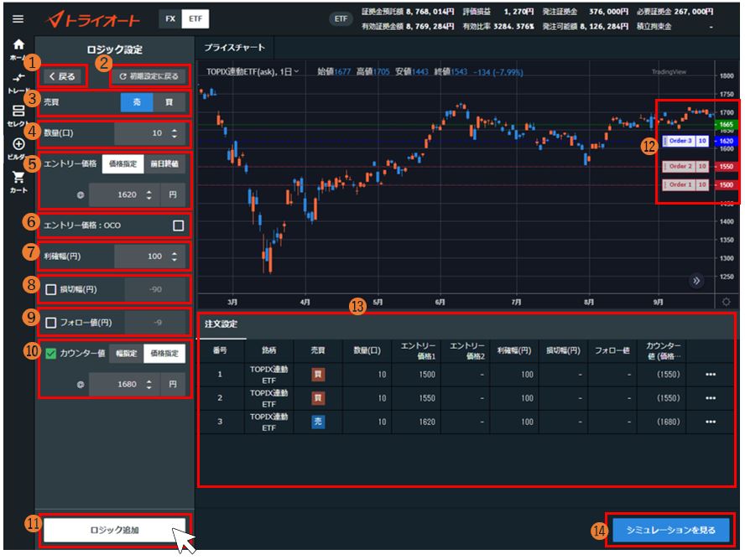Select 買 buy toggle

click(169, 102)
